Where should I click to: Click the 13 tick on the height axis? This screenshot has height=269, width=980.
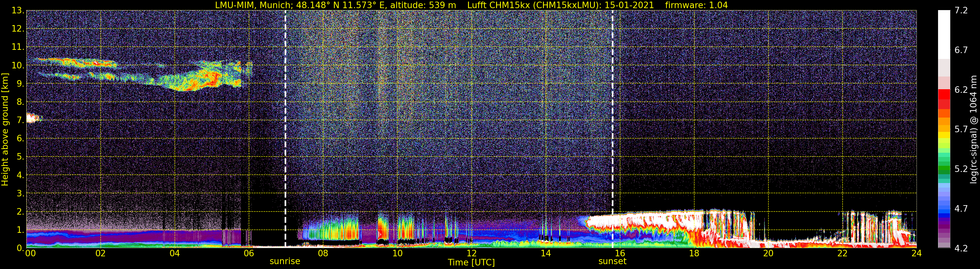click(x=18, y=11)
